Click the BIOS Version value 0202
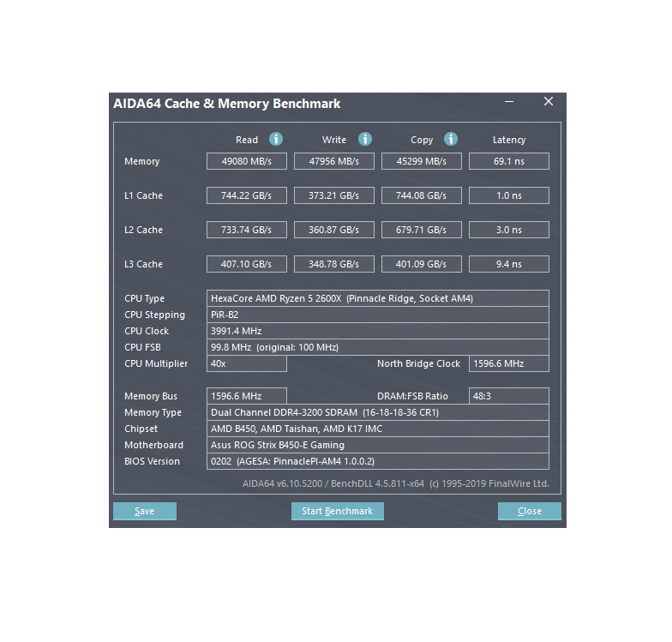The height and width of the screenshot is (642, 672). [x=377, y=461]
